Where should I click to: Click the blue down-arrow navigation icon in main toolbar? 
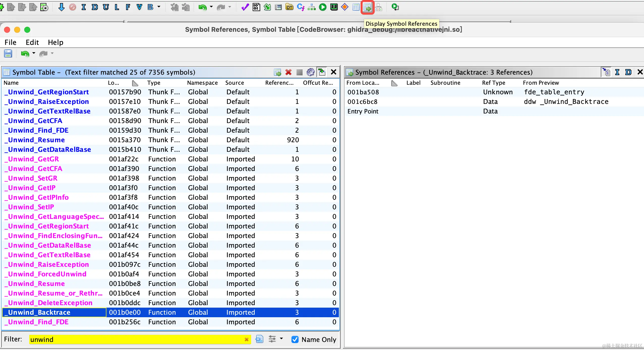pyautogui.click(x=61, y=7)
